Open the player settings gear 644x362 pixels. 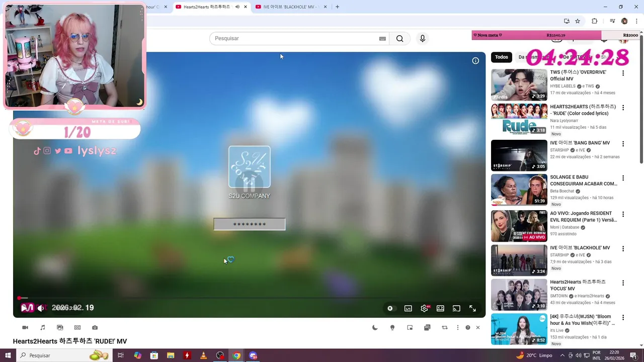tap(425, 308)
